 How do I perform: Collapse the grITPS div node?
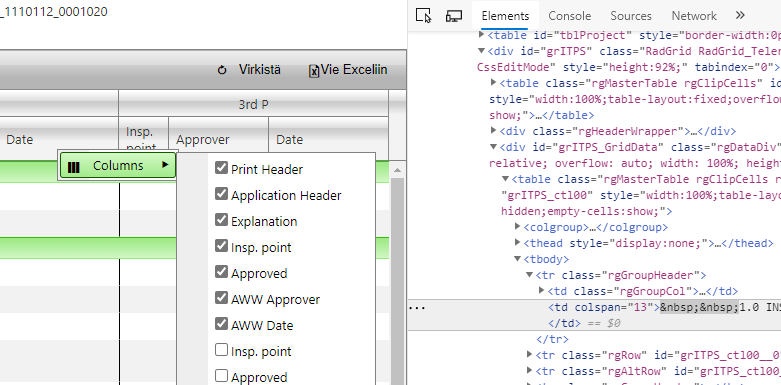click(x=481, y=51)
